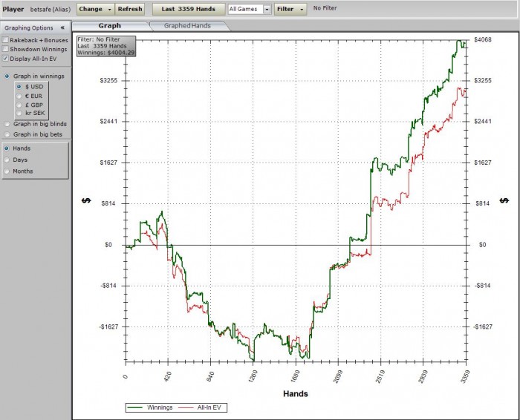Open the Filter dropdown
This screenshot has height=420, width=520.
tap(290, 9)
